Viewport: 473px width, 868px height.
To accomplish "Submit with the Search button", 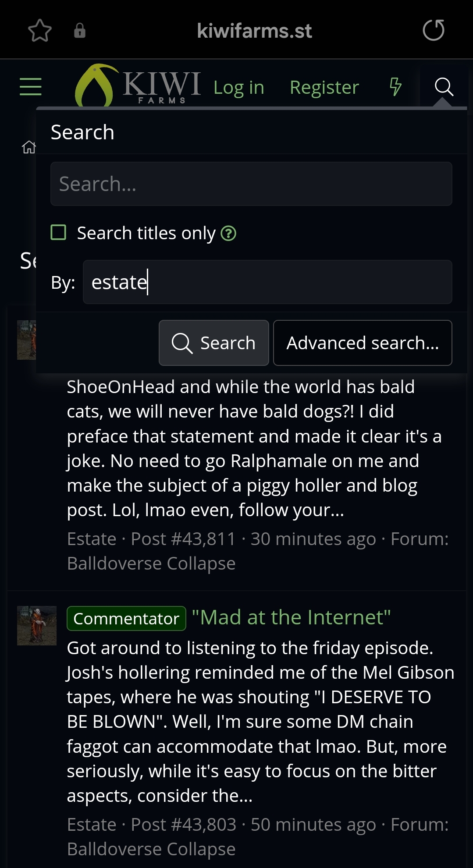I will click(214, 343).
